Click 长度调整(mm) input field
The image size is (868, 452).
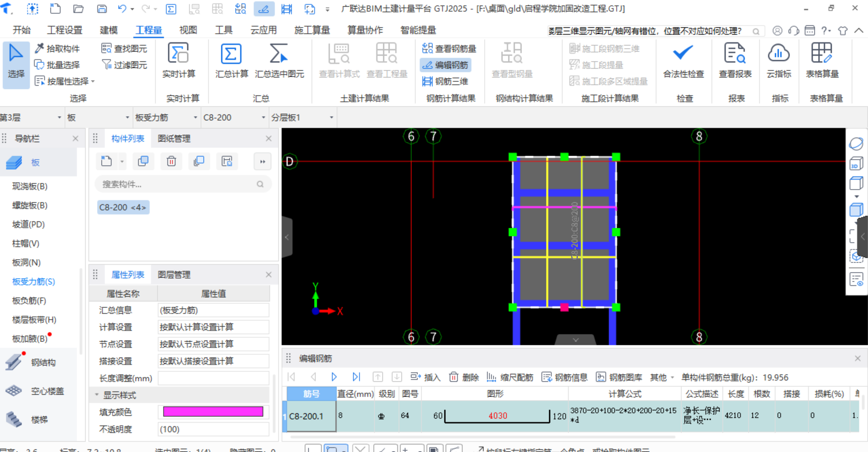pos(213,378)
